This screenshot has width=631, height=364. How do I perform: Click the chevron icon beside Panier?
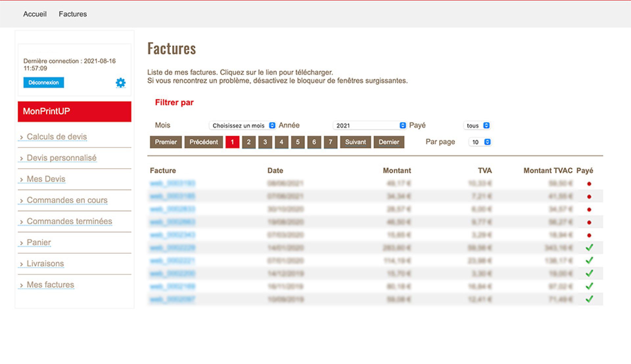[x=21, y=243]
